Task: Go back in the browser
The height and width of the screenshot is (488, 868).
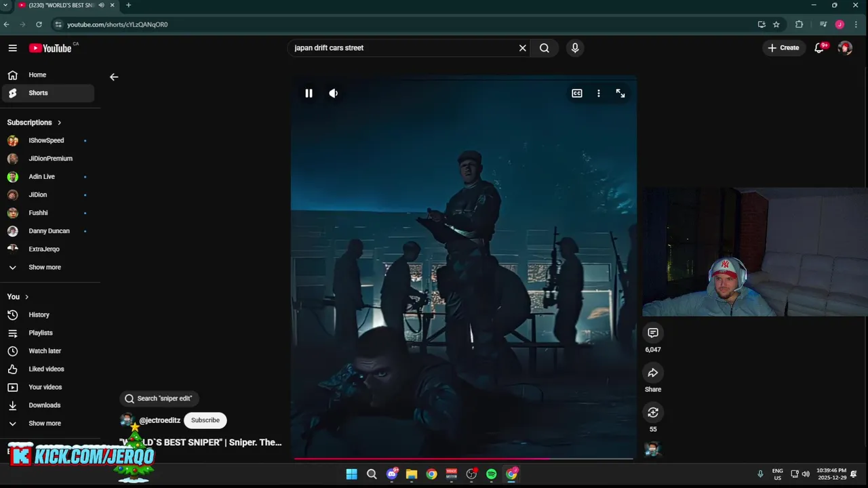Action: pos(7,24)
